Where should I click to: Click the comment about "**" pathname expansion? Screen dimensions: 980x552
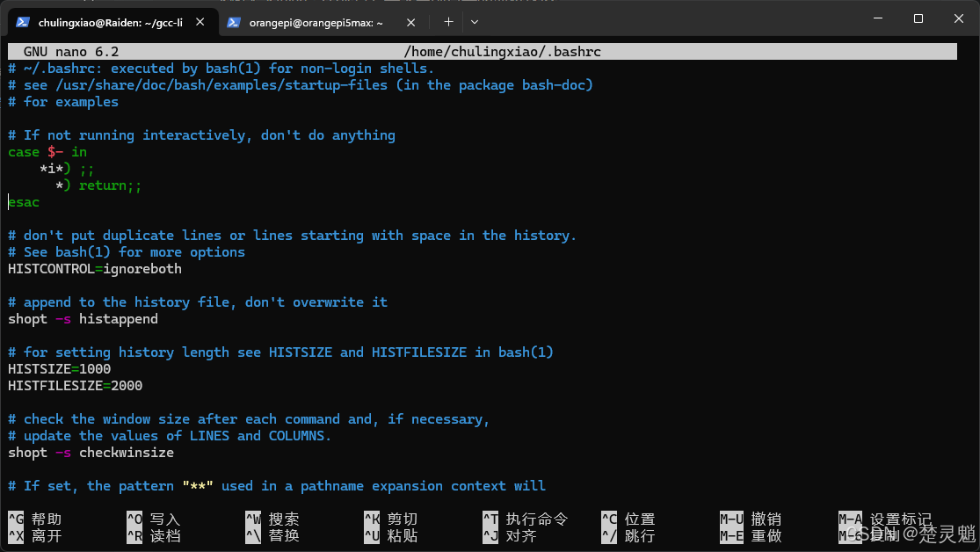277,486
